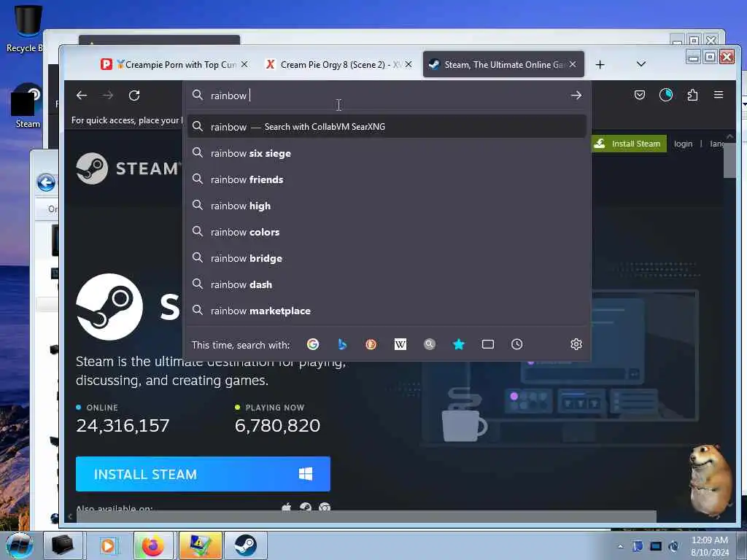Image resolution: width=747 pixels, height=560 pixels.
Task: Select suggestion rainbow bridge
Action: pos(387,258)
